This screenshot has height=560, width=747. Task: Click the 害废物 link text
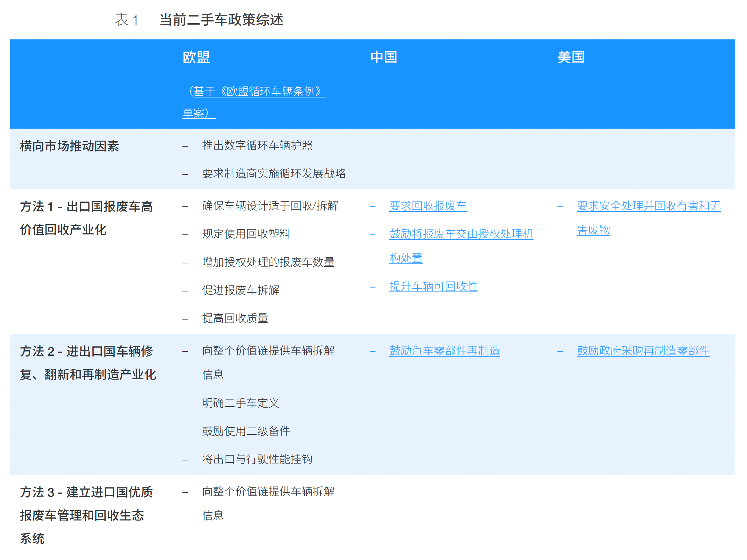point(593,230)
